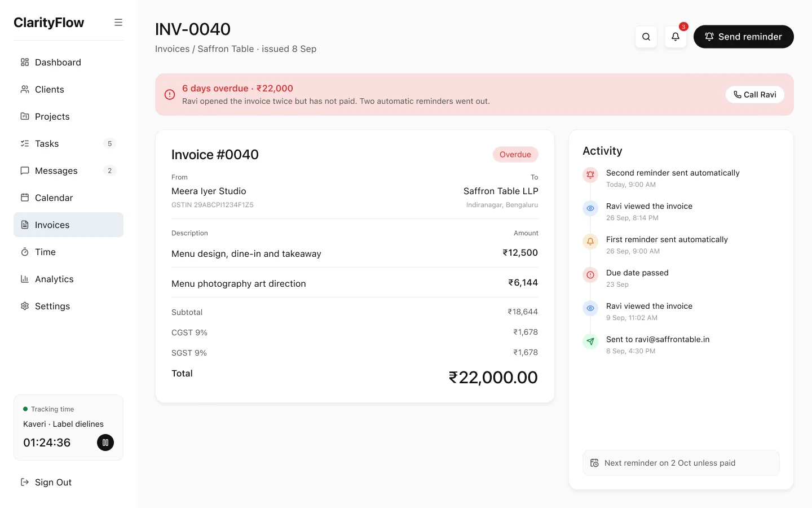Click the first reminder bell icon in Activity
The width and height of the screenshot is (812, 508).
pos(590,242)
